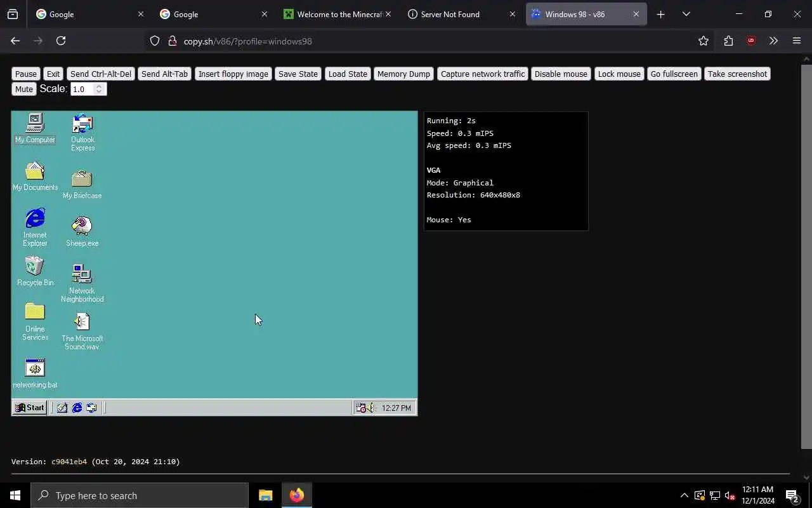The width and height of the screenshot is (812, 508).
Task: Select The Microsoft Sound.wav file icon
Action: pos(82,331)
